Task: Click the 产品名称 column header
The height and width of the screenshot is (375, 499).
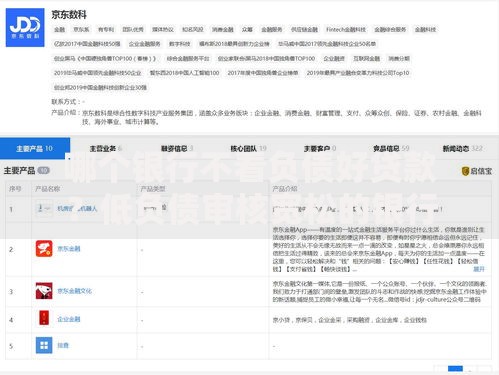Action: [x=47, y=189]
